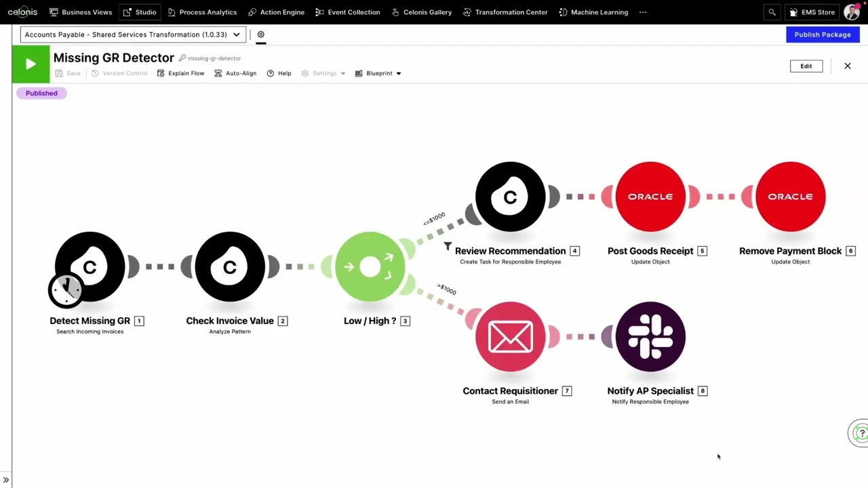The width and height of the screenshot is (868, 488).
Task: Click the Remove Payment Block label
Action: [790, 251]
